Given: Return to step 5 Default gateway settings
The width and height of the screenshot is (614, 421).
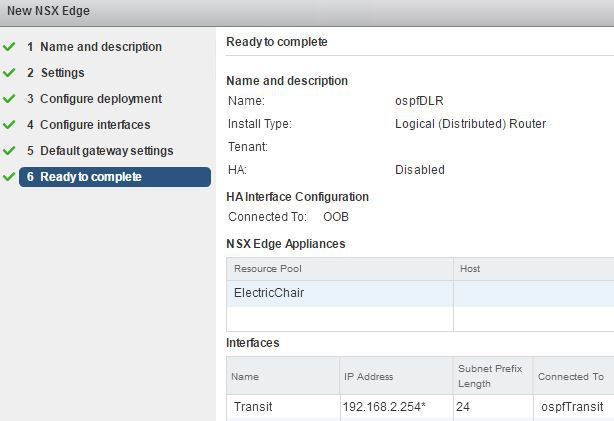Looking at the screenshot, I should [106, 151].
